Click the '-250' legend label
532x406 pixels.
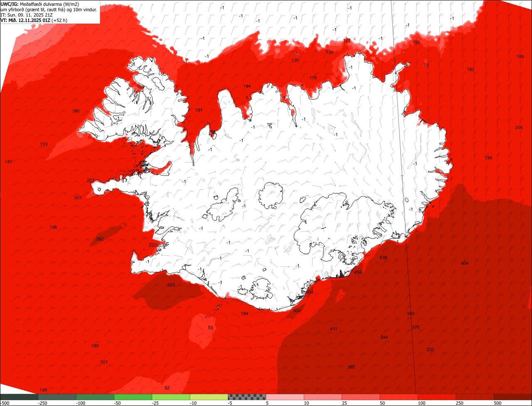coord(42,403)
